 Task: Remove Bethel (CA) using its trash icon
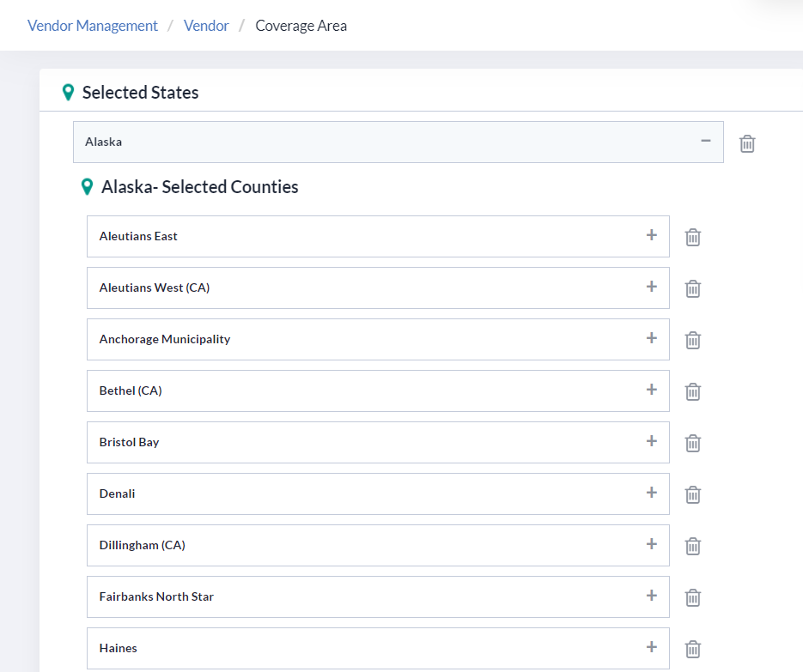point(692,391)
